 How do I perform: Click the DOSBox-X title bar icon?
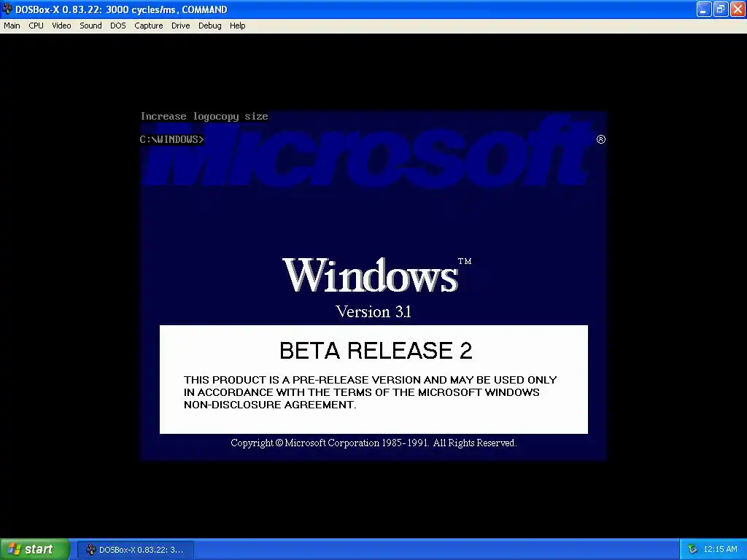tap(7, 9)
